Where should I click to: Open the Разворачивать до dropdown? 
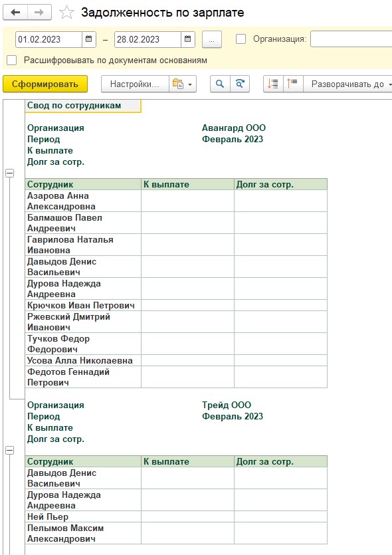347,84
